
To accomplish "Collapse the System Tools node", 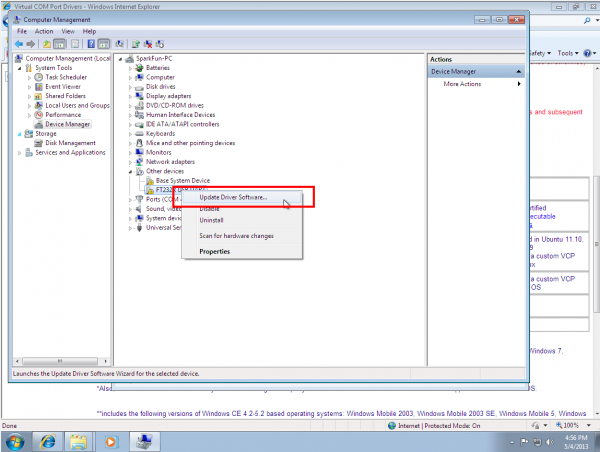I will [20, 68].
